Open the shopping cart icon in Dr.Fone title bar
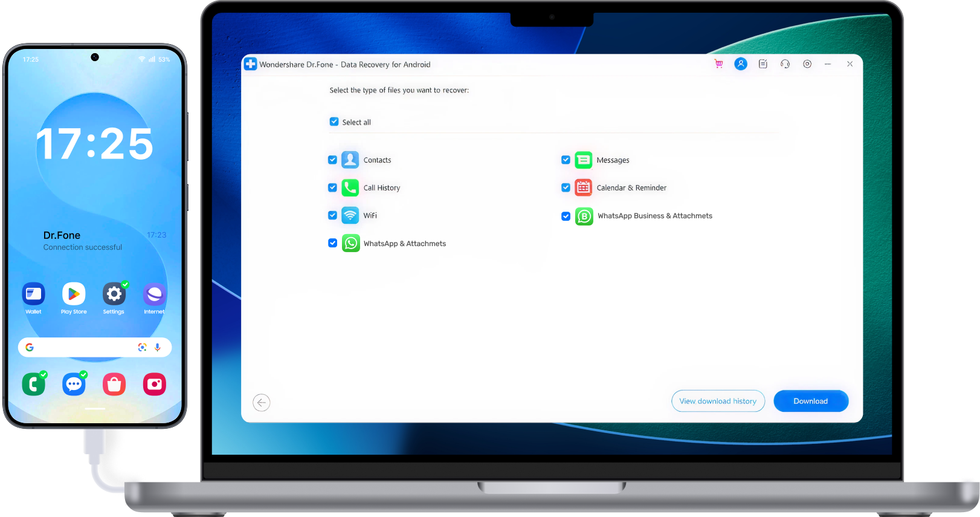Screen dimensions: 980x517 pyautogui.click(x=718, y=64)
